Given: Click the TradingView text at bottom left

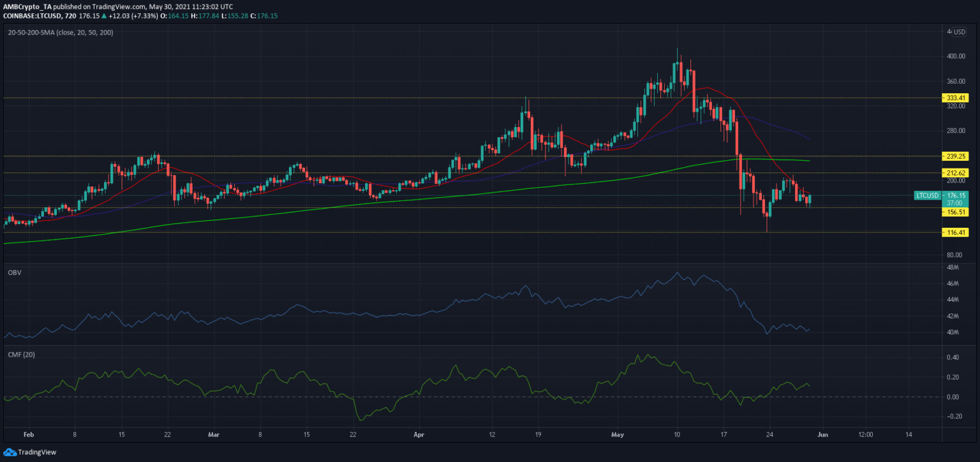Looking at the screenshot, I should 38,452.
